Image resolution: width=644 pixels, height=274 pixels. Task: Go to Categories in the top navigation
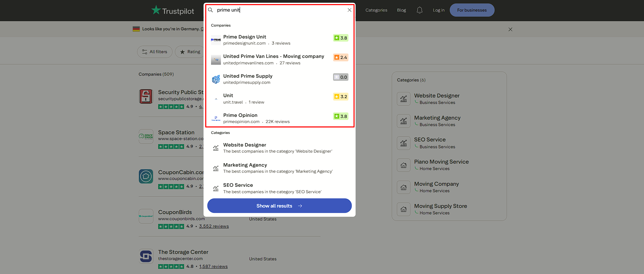tap(376, 10)
